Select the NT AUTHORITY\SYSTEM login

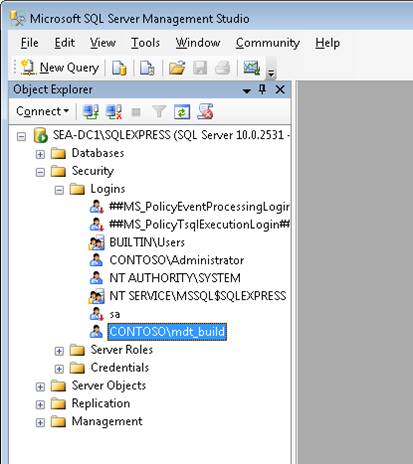[175, 278]
